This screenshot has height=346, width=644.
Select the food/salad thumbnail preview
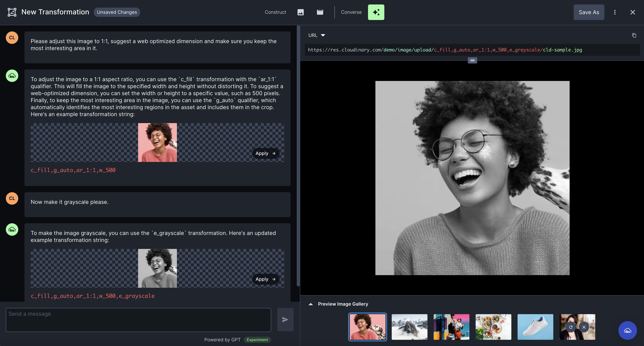coord(493,327)
